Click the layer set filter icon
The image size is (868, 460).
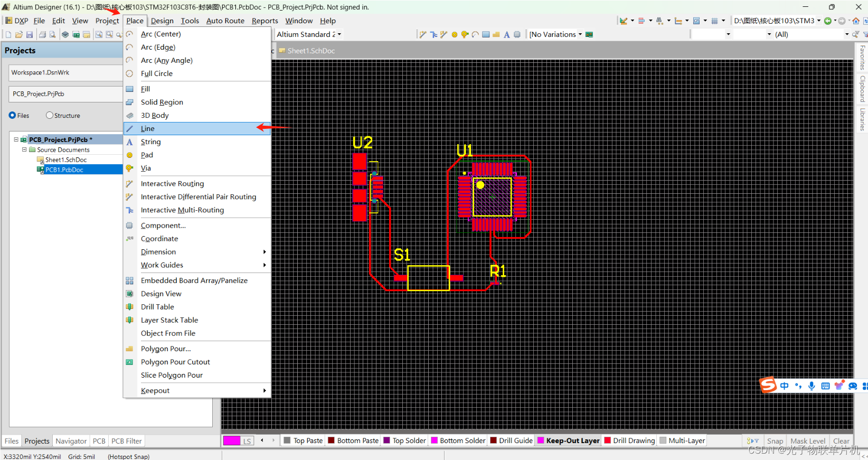tap(752, 440)
